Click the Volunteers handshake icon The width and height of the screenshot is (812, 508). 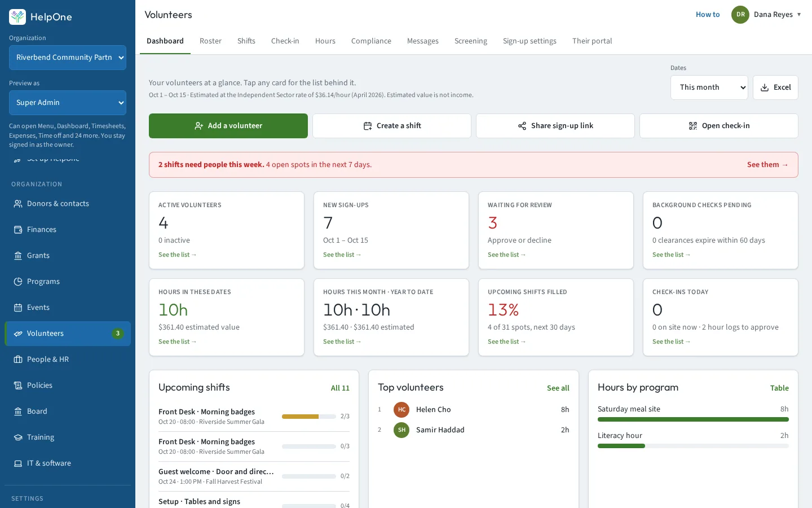(18, 334)
